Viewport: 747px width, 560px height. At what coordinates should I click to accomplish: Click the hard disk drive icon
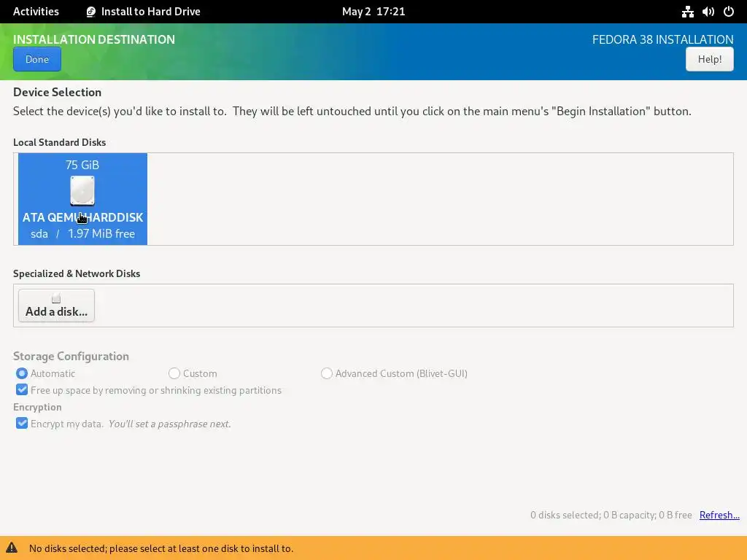coord(82,190)
